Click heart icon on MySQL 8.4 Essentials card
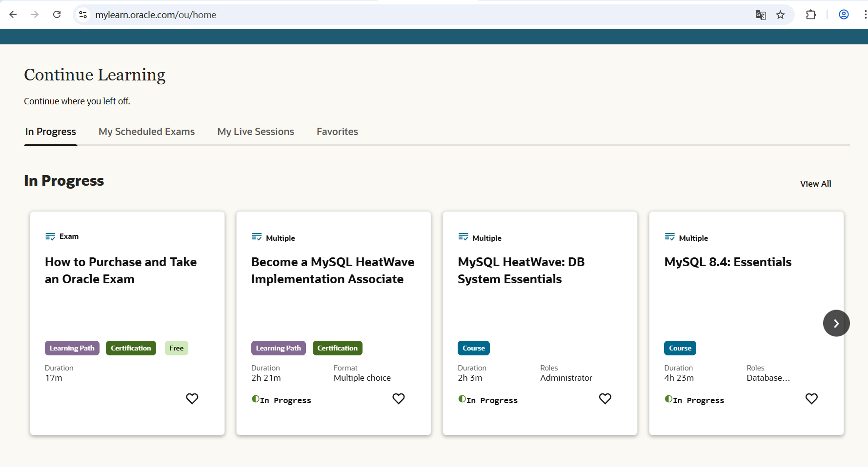This screenshot has height=467, width=868. [x=811, y=399]
